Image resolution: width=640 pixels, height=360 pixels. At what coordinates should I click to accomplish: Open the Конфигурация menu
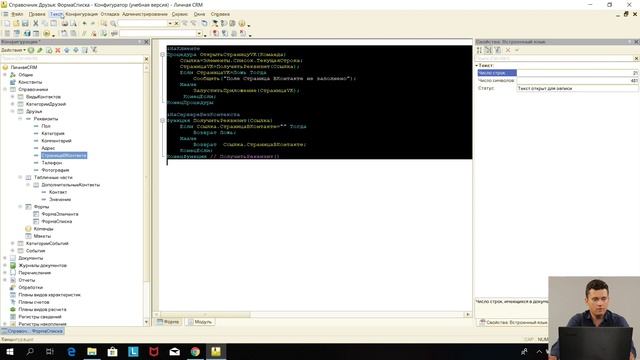coord(82,14)
